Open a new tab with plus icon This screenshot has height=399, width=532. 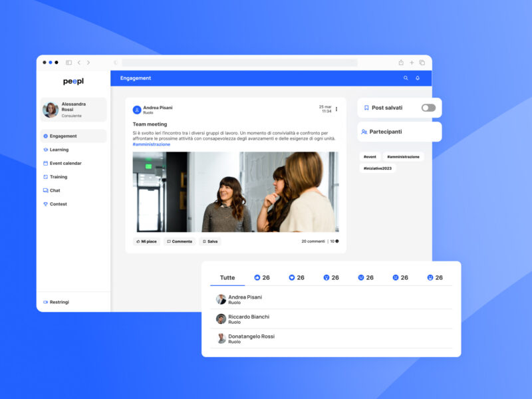coord(412,63)
